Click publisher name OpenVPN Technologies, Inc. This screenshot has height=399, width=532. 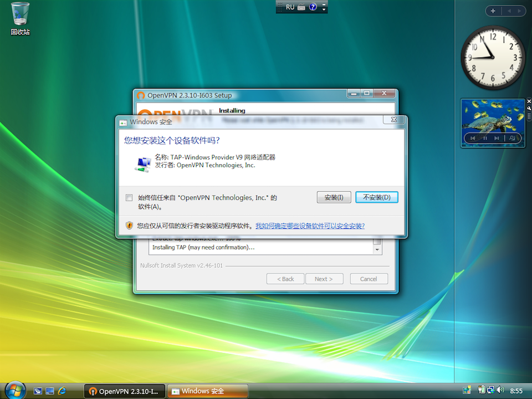216,165
